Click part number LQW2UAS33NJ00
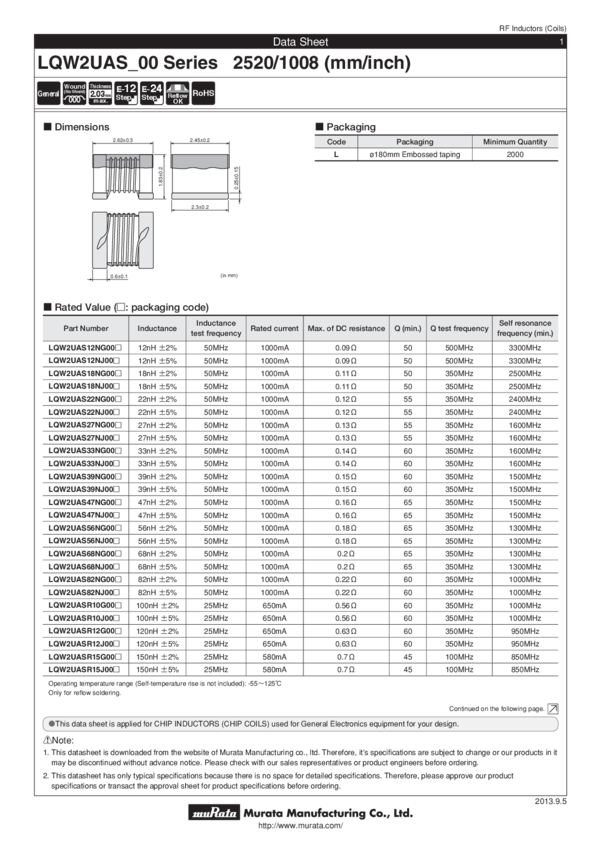601x850 pixels. tap(84, 463)
